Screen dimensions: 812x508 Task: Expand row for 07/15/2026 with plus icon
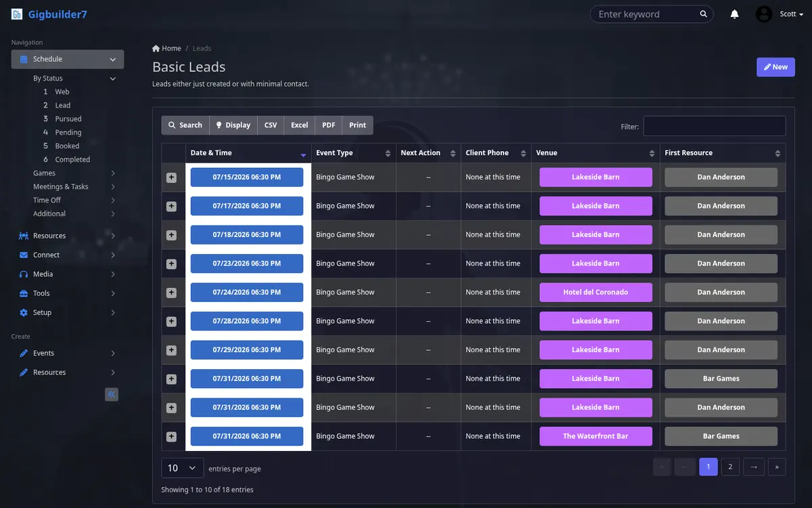coord(171,177)
